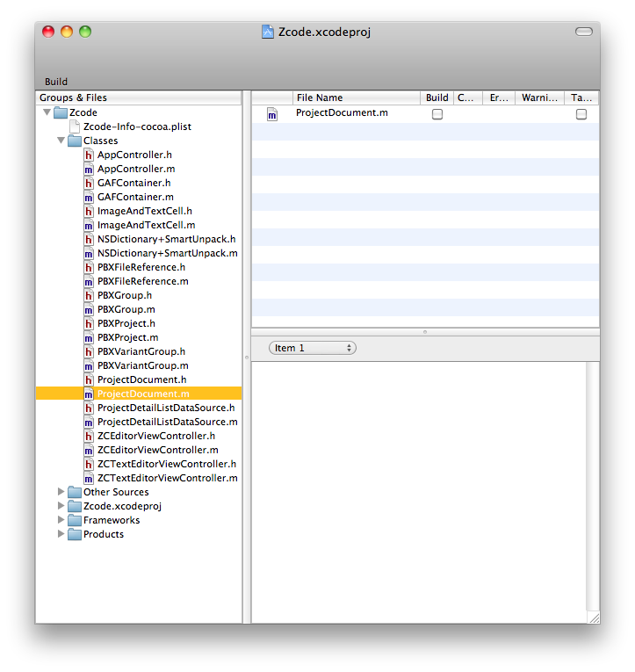Click the Zcode root folder icon
This screenshot has height=672, width=635.
[61, 112]
